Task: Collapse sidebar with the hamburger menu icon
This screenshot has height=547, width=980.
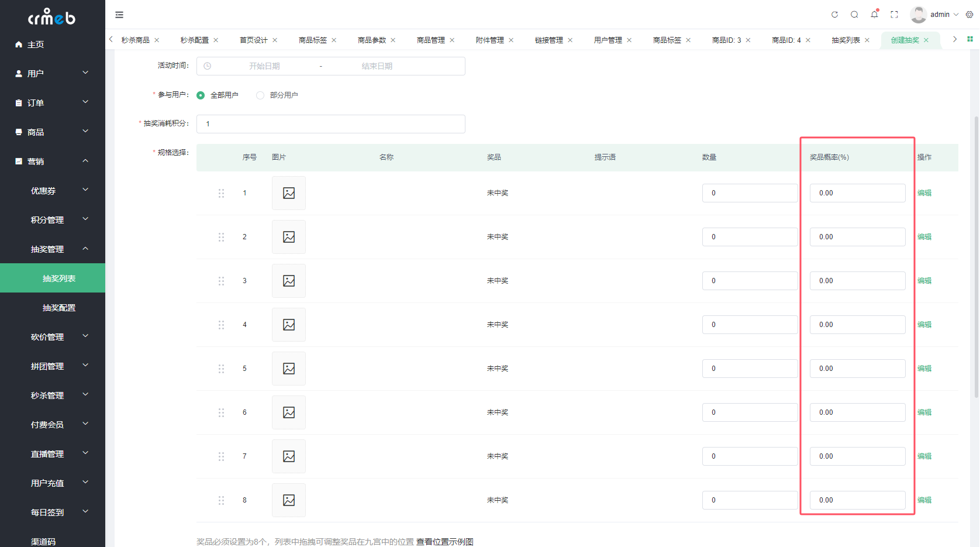Action: pyautogui.click(x=119, y=15)
